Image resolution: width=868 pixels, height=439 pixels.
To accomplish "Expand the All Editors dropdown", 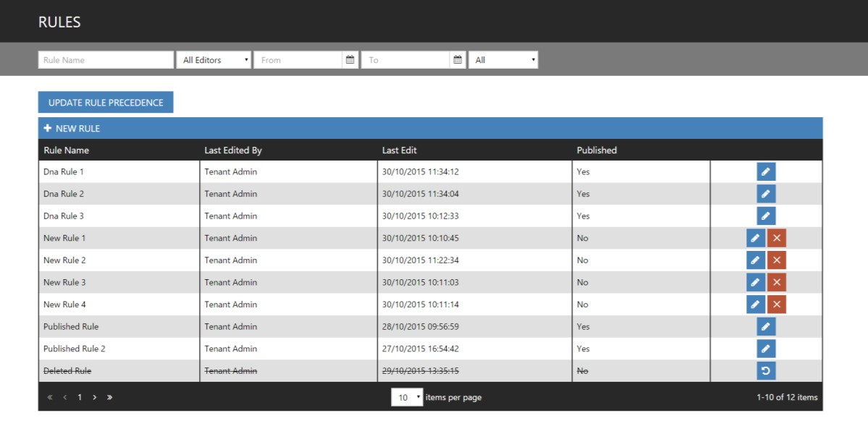I will pyautogui.click(x=214, y=60).
